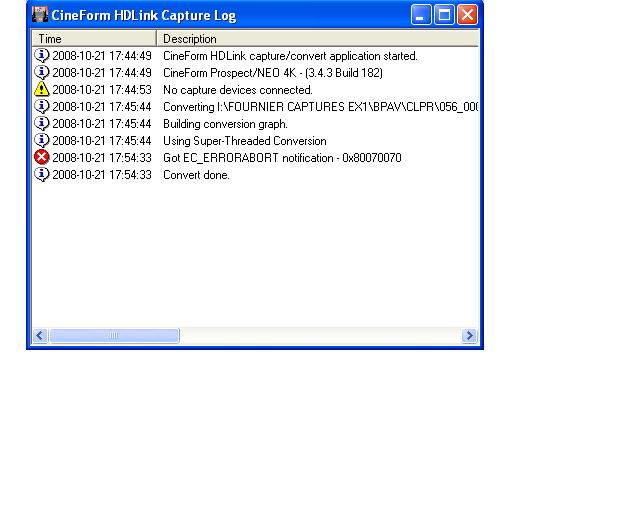
Task: Select 'CineForm Prospect/NEO 4K - (3.4.3 Build 182)' text
Action: pyautogui.click(x=273, y=73)
